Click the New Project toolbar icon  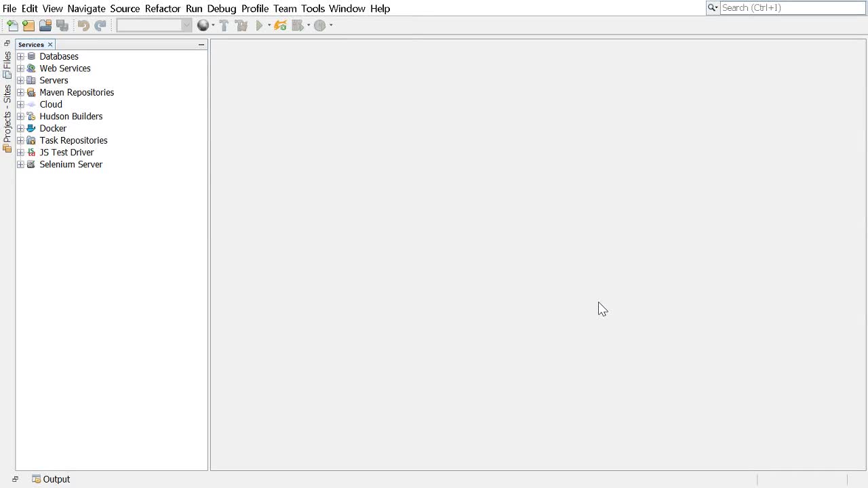(28, 25)
